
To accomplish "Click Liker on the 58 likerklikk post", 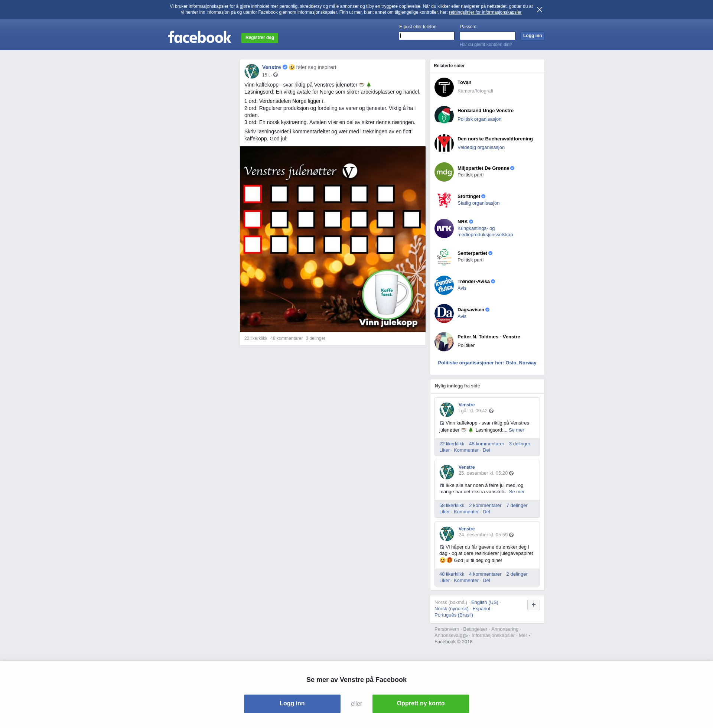I will click(444, 511).
